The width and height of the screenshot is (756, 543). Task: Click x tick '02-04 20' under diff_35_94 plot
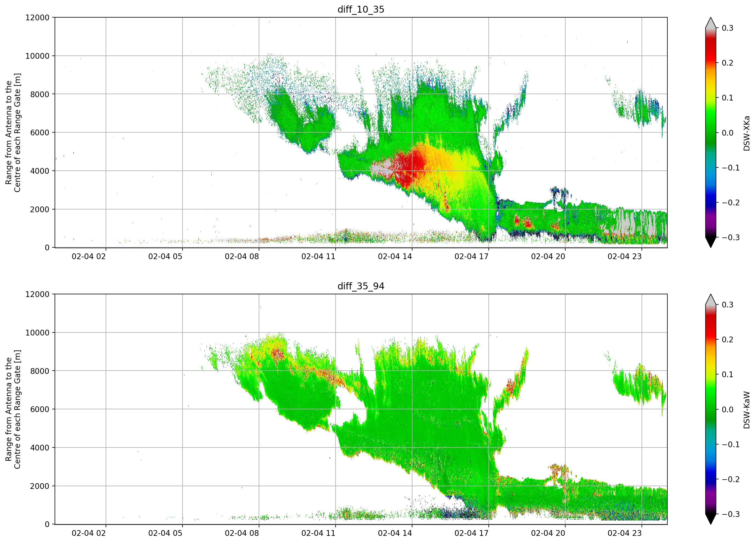click(548, 533)
